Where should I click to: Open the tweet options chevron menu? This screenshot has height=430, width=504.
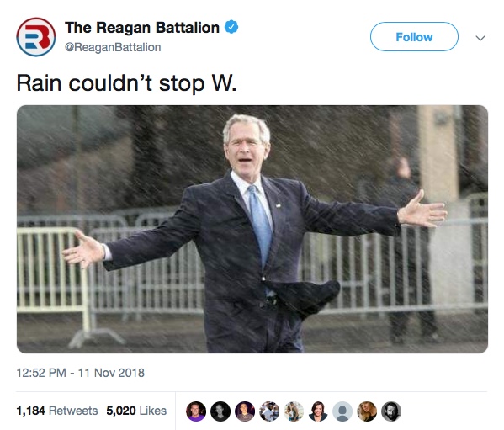(x=480, y=38)
